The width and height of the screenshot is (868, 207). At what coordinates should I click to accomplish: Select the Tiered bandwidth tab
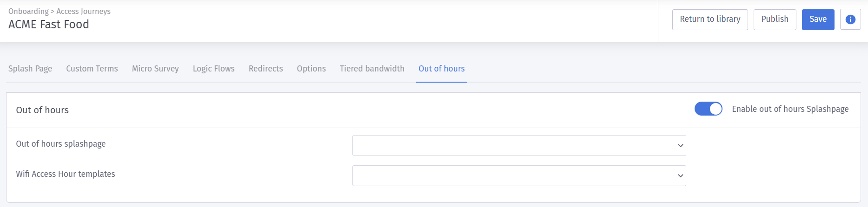pos(372,69)
